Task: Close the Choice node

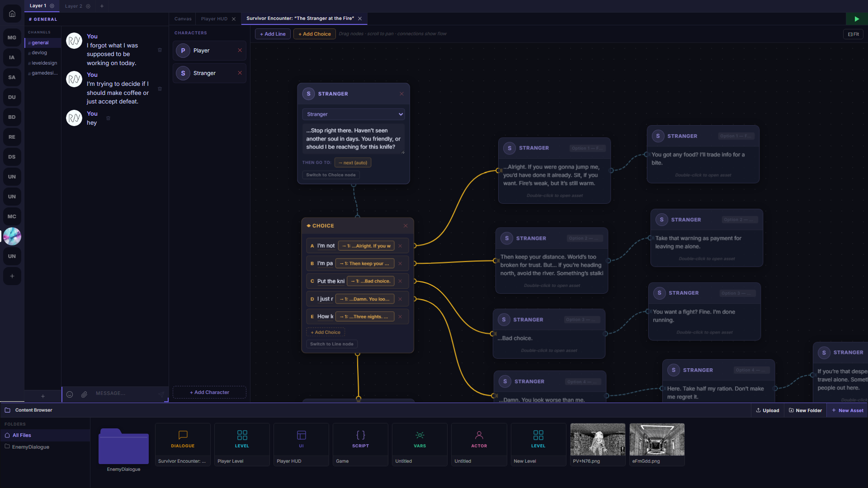Action: pyautogui.click(x=406, y=226)
